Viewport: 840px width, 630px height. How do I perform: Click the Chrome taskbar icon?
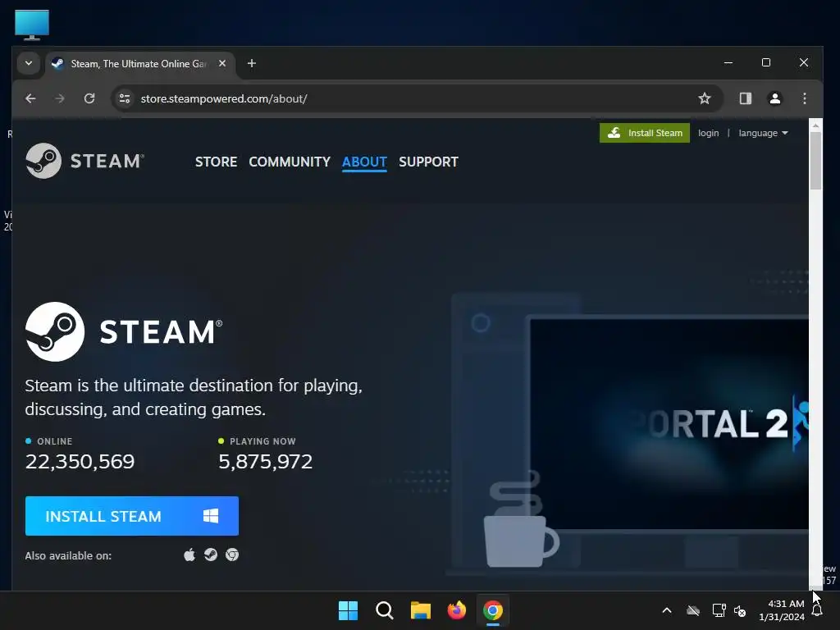pos(493,610)
